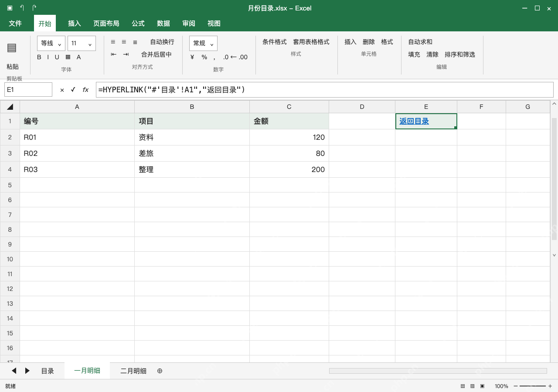This screenshot has height=392, width=558.
Task: Open the 套用表格格式 table styles menu
Action: pos(311,42)
